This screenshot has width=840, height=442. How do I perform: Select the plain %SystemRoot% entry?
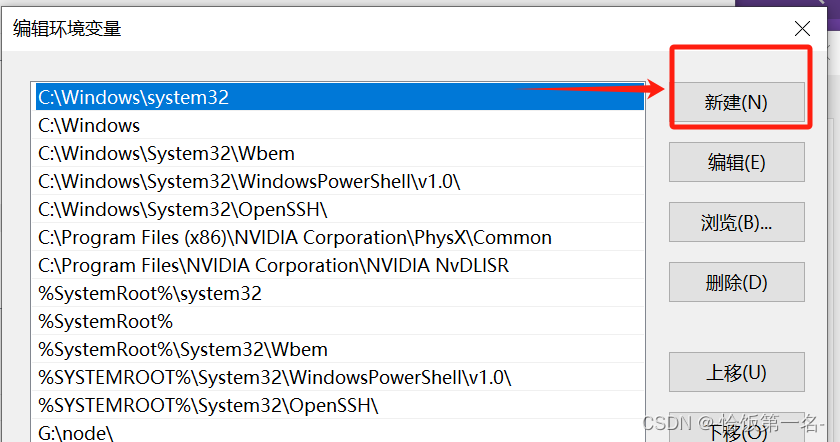click(340, 321)
